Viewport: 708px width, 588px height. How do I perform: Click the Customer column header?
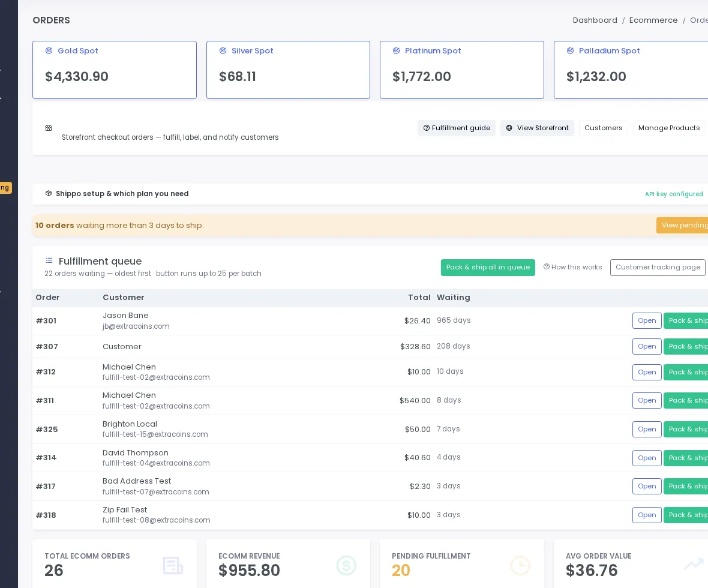point(123,298)
